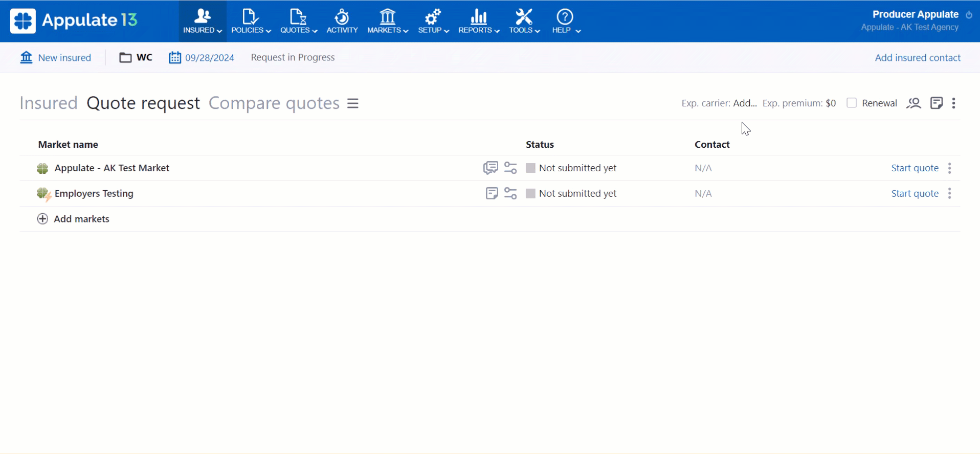This screenshot has width=980, height=454.
Task: Click Add markets button
Action: click(74, 219)
